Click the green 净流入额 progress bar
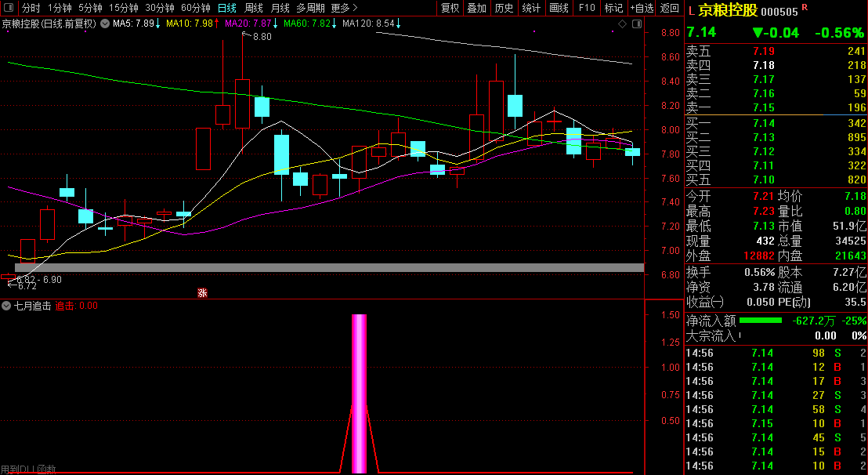Screen dimensions: 868x475 (761, 321)
